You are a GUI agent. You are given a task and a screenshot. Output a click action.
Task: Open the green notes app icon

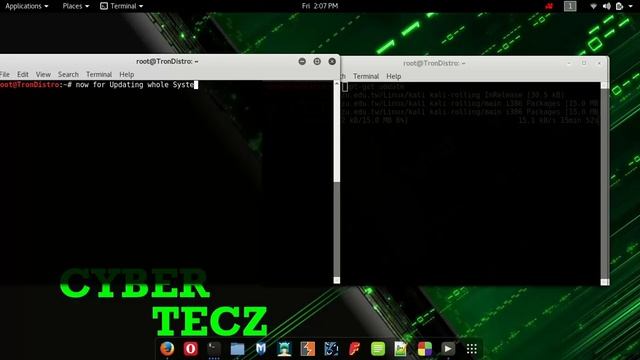[378, 349]
